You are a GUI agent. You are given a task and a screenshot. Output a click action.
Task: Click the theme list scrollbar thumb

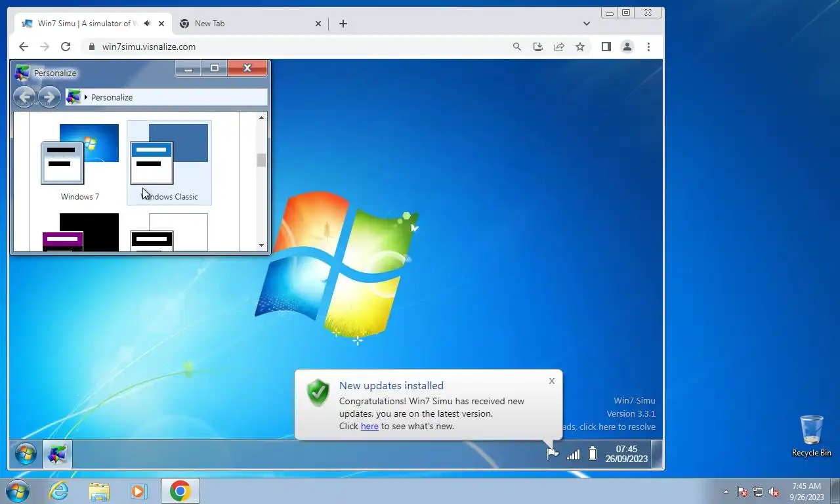[x=261, y=160]
